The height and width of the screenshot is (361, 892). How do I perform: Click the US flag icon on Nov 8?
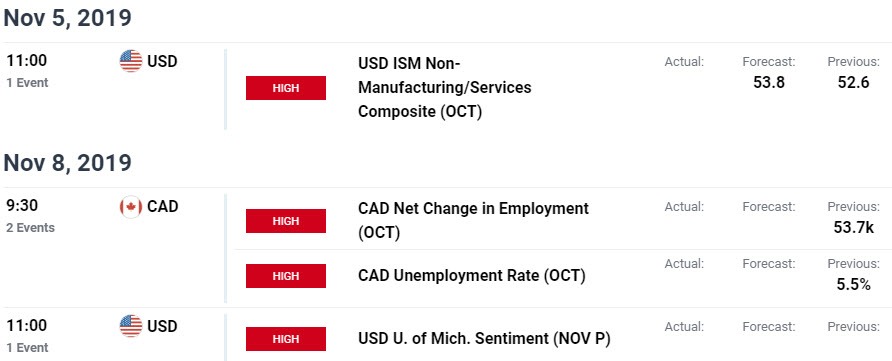[131, 326]
